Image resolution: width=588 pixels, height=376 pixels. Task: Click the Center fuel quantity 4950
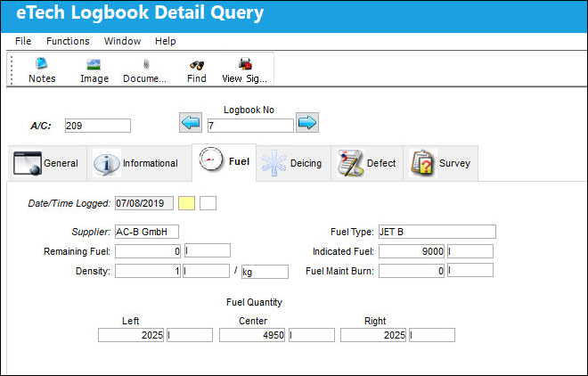pos(252,335)
